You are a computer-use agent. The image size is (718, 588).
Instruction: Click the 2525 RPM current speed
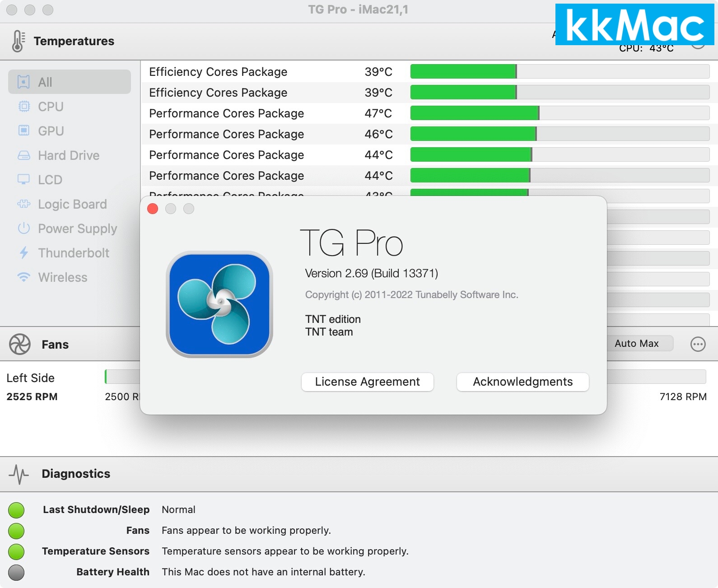point(32,397)
